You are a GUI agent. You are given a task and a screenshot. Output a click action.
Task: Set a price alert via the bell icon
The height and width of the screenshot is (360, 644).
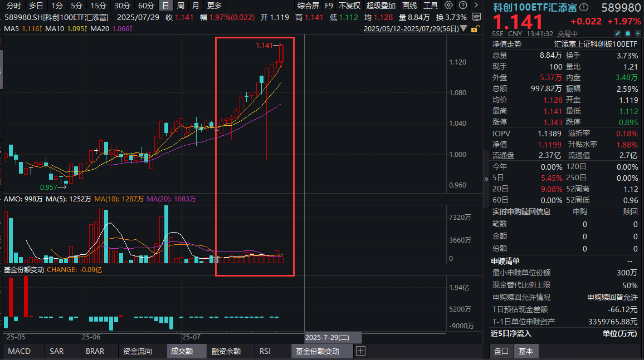[x=627, y=33]
